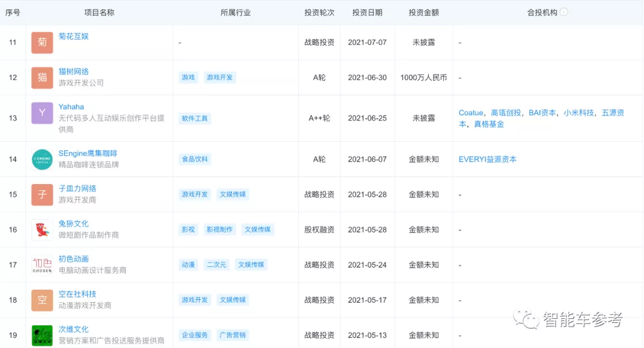Click the 子皿力网络 logo thumbnail
Image resolution: width=644 pixels, height=348 pixels.
tap(41, 194)
